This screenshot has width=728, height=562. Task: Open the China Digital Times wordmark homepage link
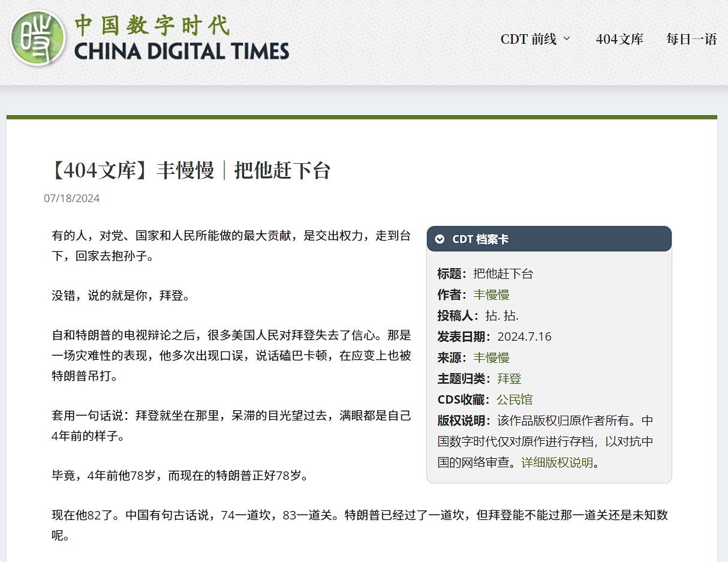point(182,39)
